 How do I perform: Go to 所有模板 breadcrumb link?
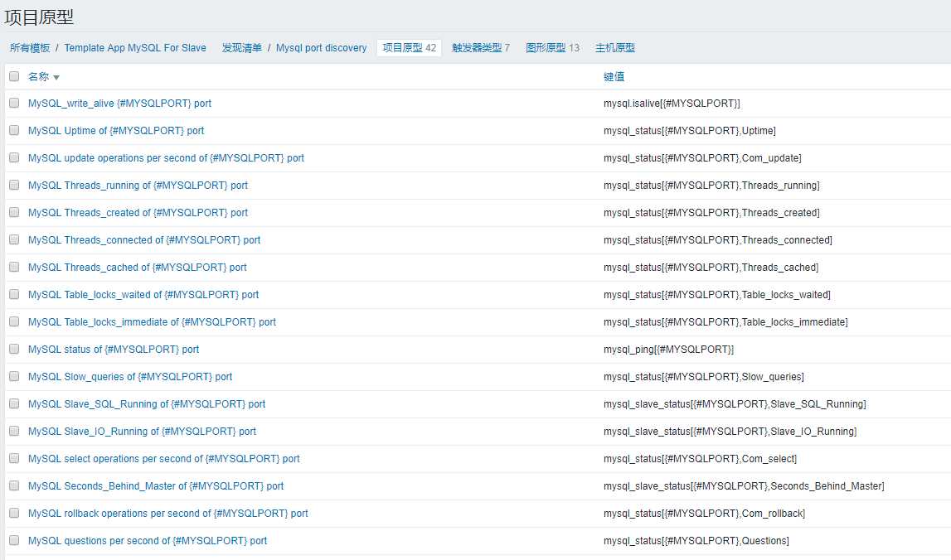point(30,48)
